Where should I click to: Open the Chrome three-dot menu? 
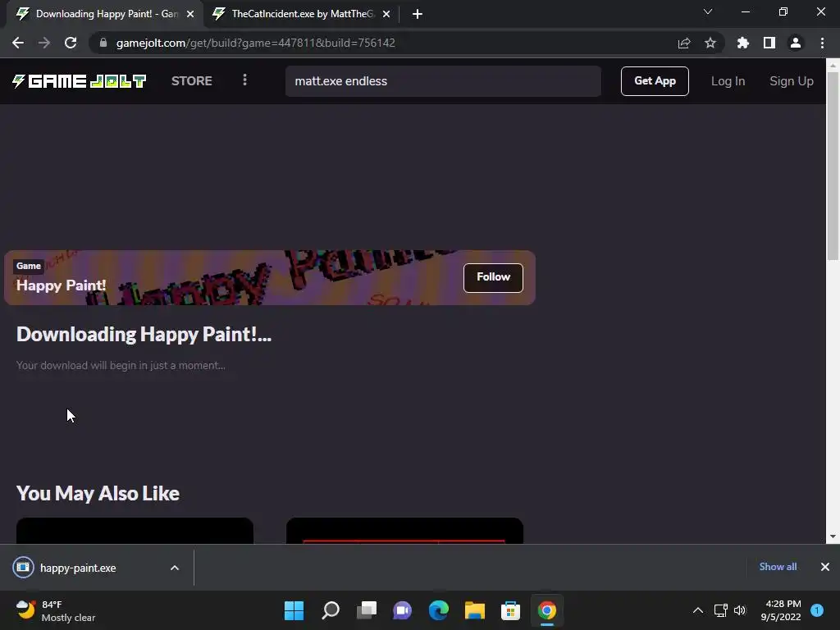coord(822,43)
